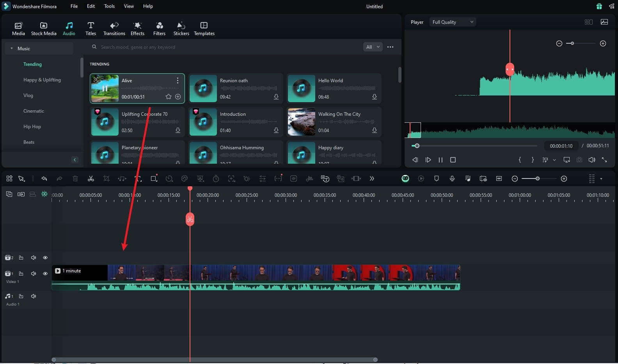This screenshot has height=364, width=618.
Task: Pause playback in the player
Action: tap(440, 160)
